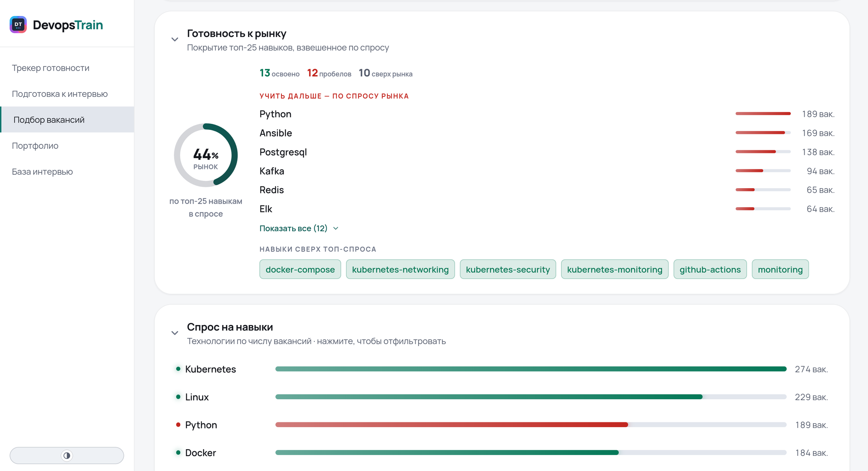Click the Python gap row in learning list
This screenshot has height=471, width=868.
click(547, 114)
